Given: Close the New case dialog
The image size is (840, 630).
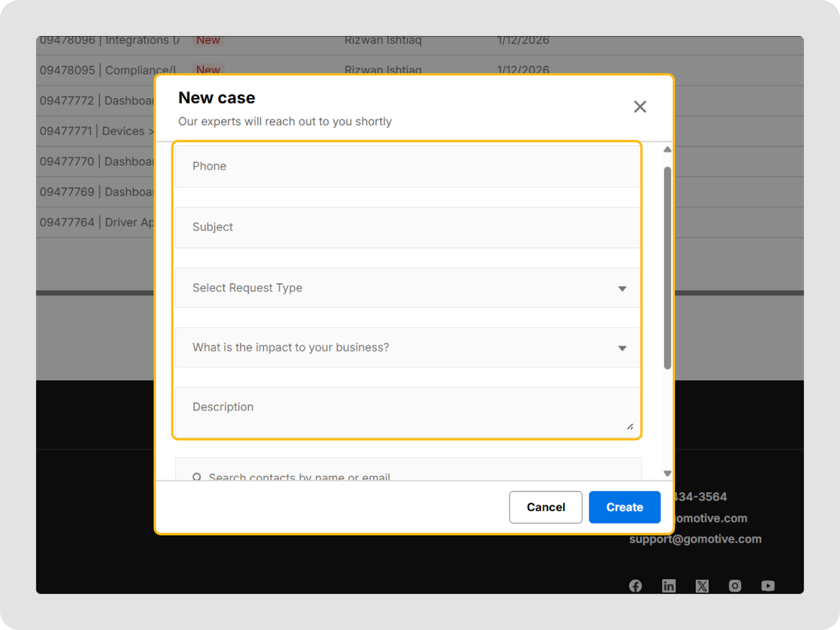Looking at the screenshot, I should pos(639,107).
